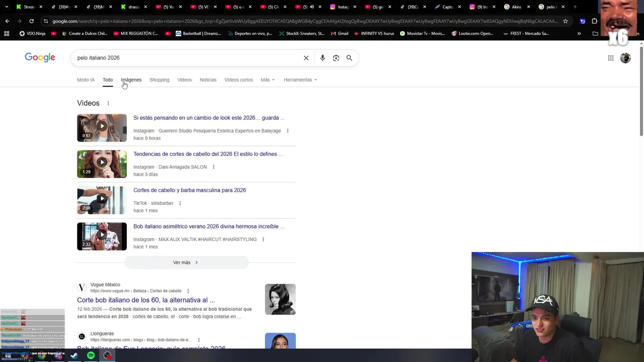The height and width of the screenshot is (362, 644).
Task: Clear the search box with the X
Action: coord(306,58)
